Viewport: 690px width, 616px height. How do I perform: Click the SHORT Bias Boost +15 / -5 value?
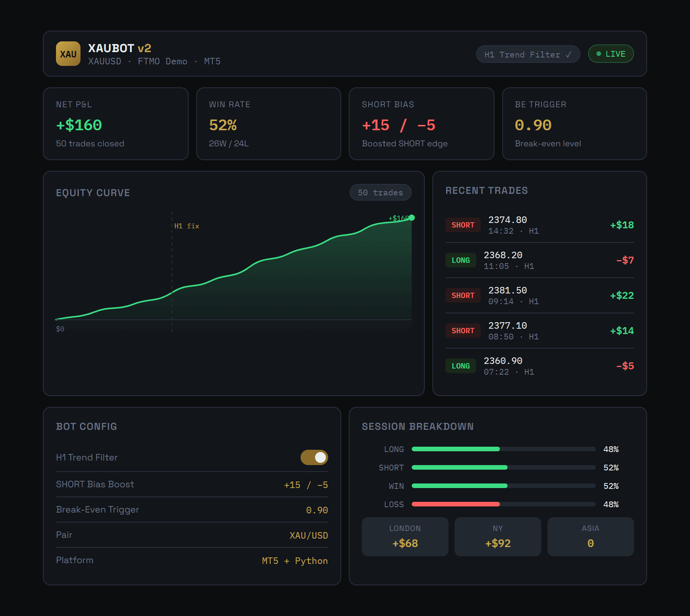306,485
